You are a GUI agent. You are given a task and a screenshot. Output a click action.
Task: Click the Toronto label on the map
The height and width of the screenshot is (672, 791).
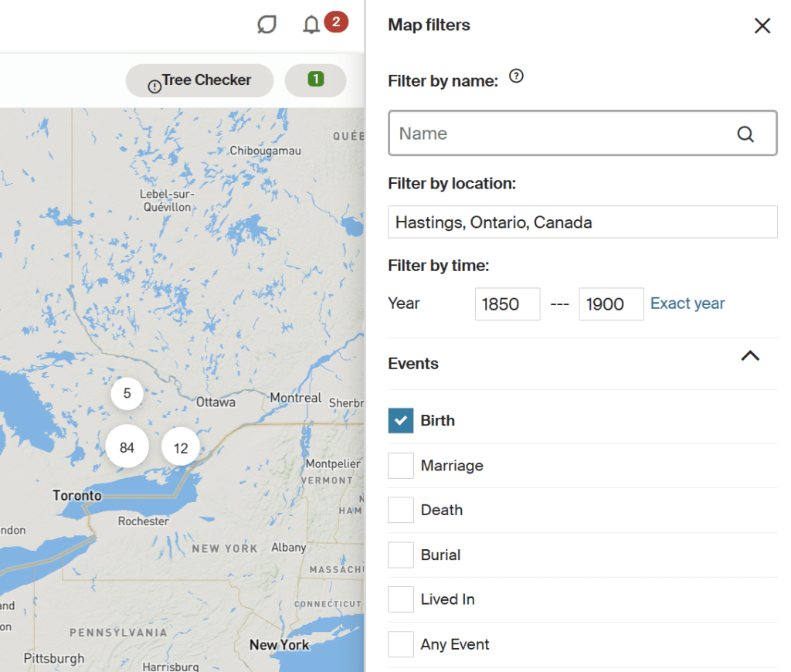77,495
